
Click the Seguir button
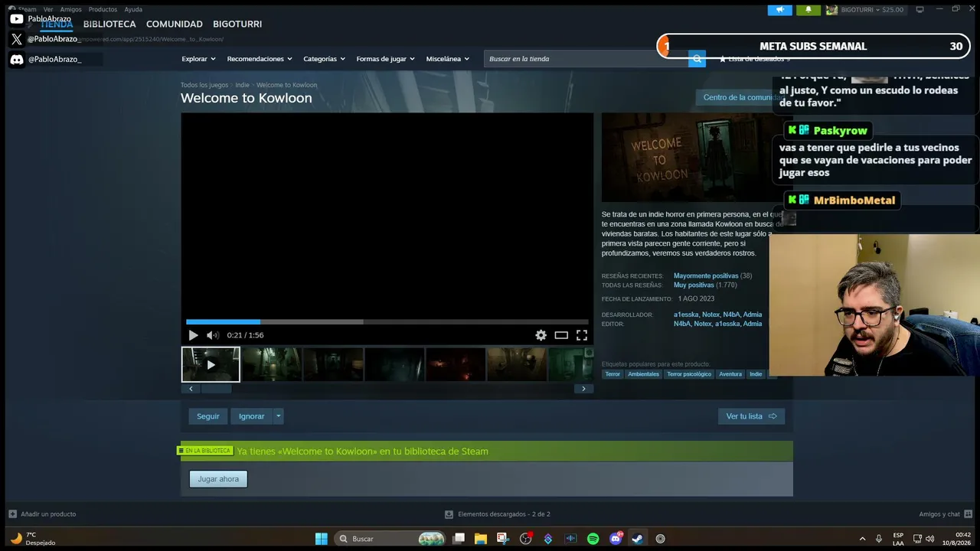tap(208, 416)
